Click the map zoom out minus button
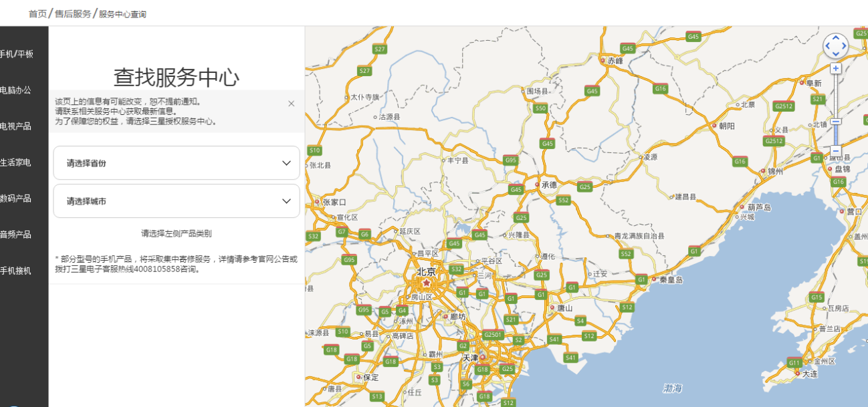This screenshot has height=407, width=868. point(835,150)
